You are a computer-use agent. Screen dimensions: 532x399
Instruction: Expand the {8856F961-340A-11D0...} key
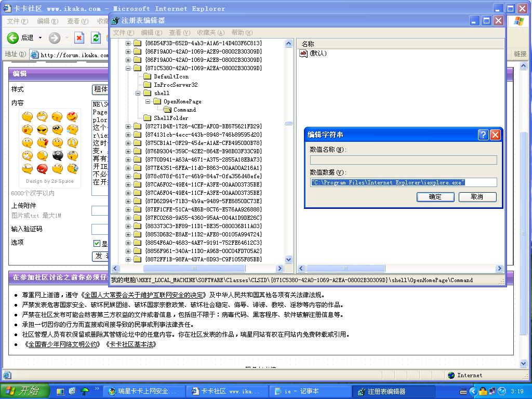128,251
